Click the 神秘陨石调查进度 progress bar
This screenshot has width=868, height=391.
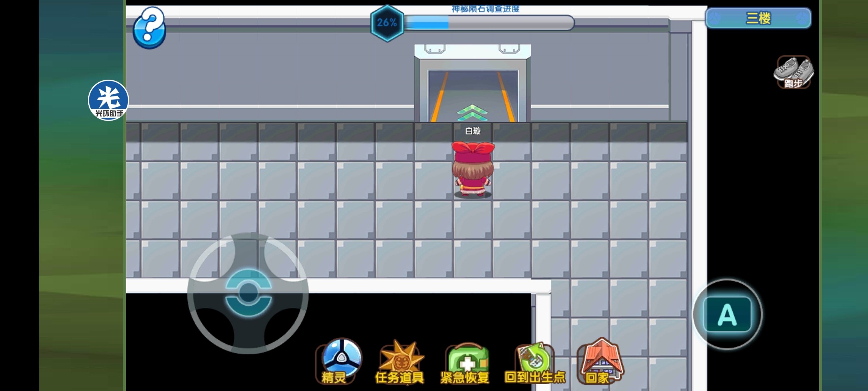pyautogui.click(x=488, y=23)
